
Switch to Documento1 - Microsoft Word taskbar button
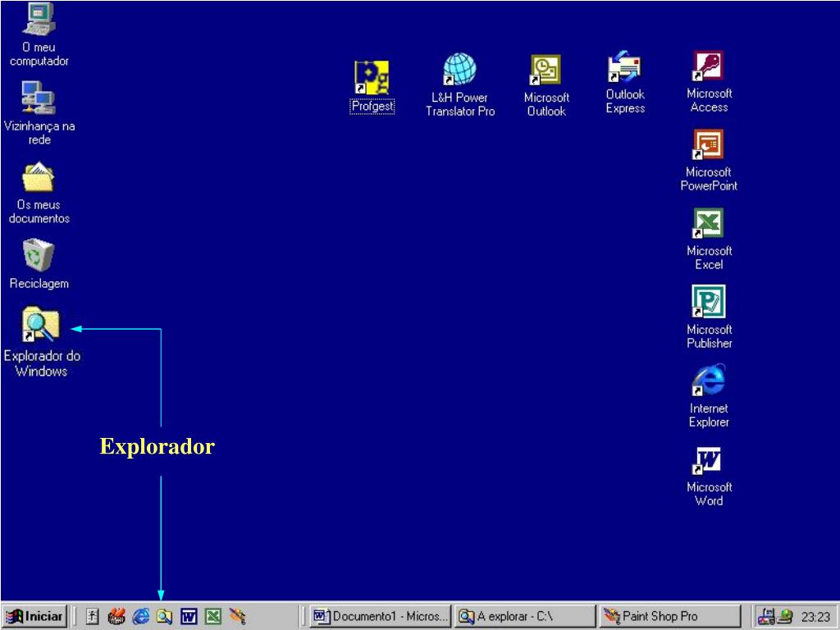[x=381, y=616]
